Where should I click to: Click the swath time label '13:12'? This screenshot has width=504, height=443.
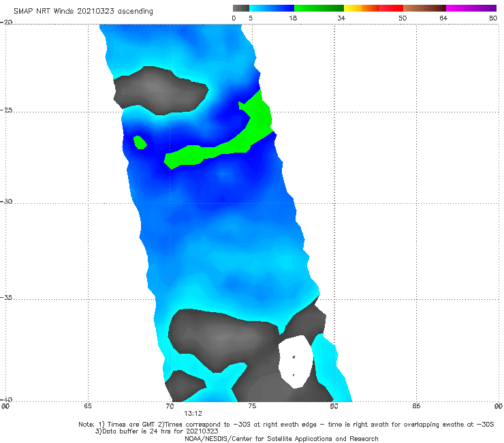pos(193,414)
